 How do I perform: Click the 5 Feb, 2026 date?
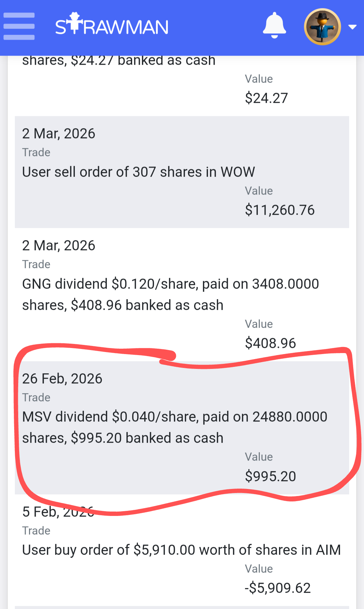pyautogui.click(x=58, y=512)
